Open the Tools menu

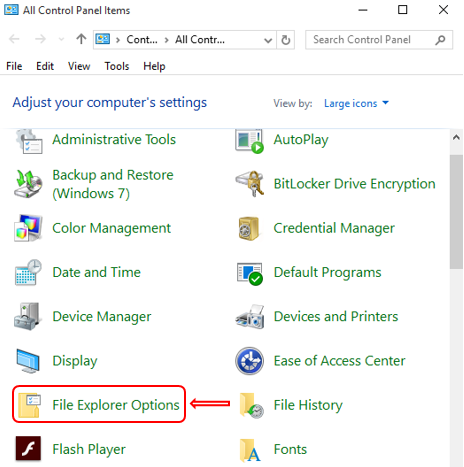[117, 66]
